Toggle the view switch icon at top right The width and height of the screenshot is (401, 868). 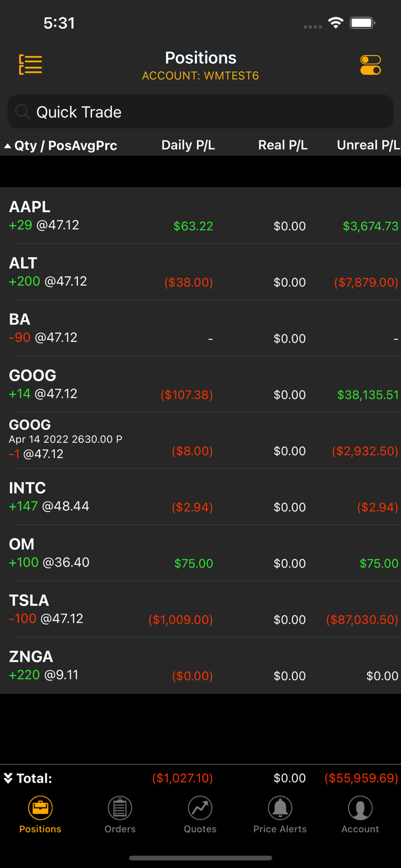[x=370, y=65]
